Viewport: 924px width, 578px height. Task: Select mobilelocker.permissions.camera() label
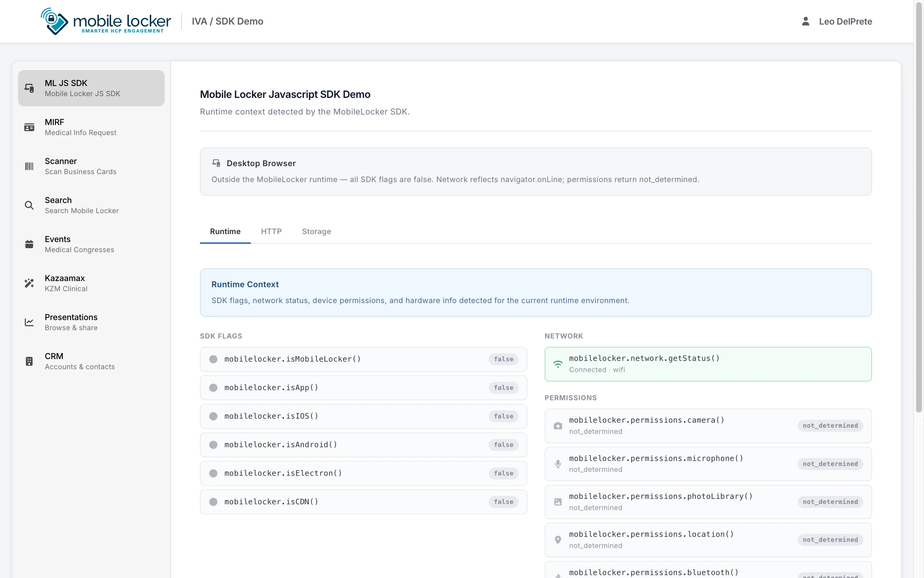pos(646,420)
